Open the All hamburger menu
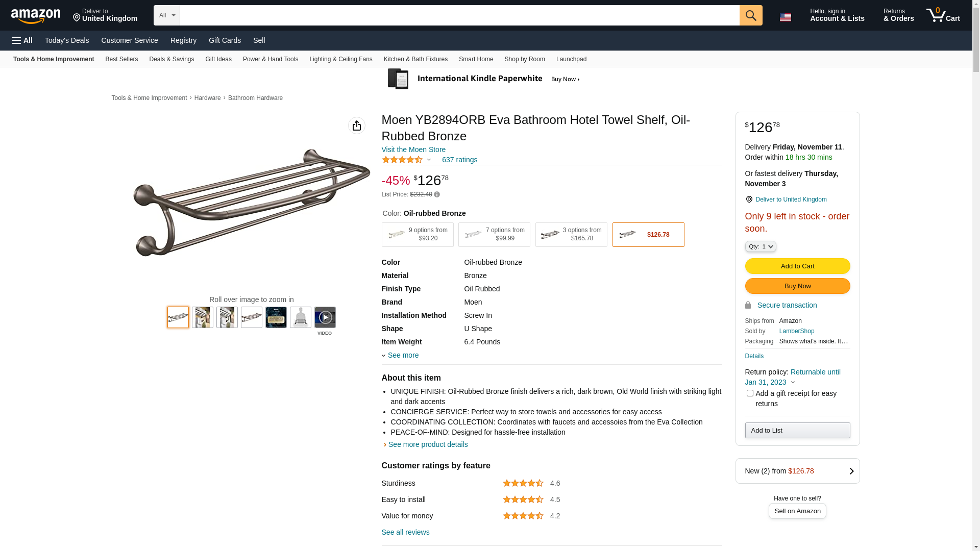Screen dimensions: 980x551 [x=22, y=40]
